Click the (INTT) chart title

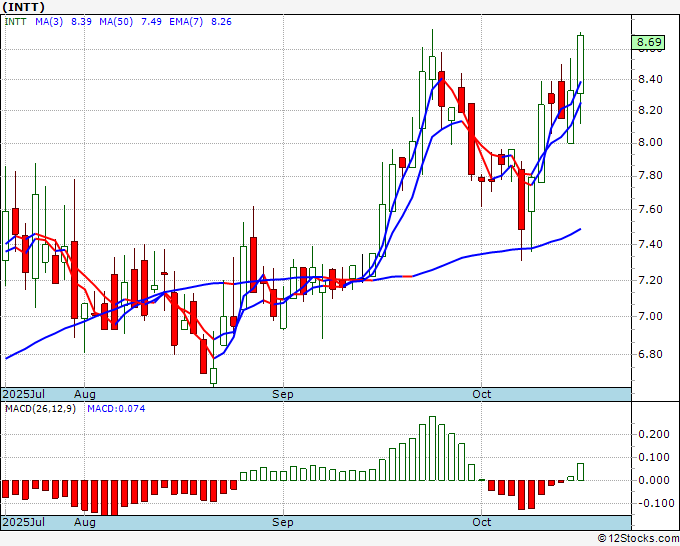23,7
